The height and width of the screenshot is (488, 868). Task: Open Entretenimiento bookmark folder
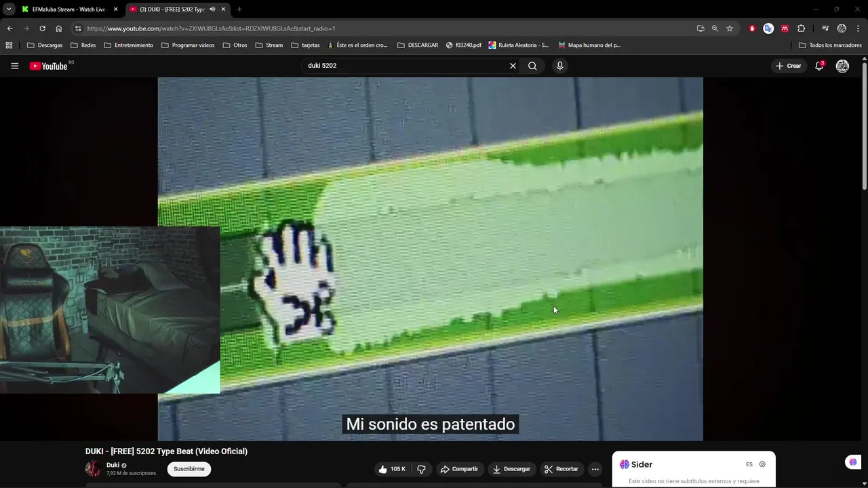(129, 45)
